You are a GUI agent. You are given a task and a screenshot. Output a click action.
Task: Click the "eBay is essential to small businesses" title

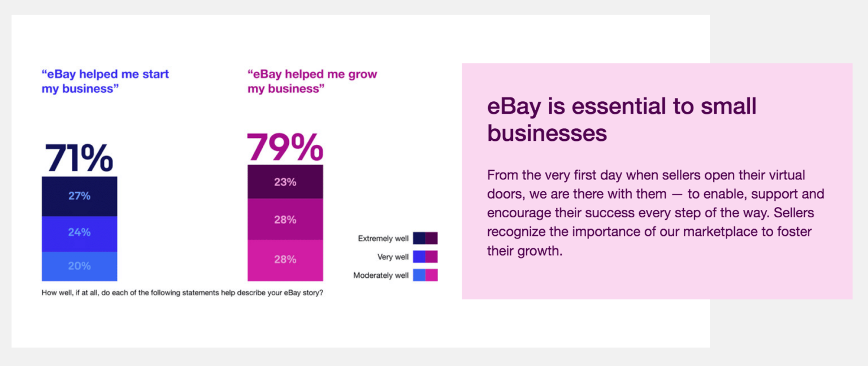coord(622,119)
